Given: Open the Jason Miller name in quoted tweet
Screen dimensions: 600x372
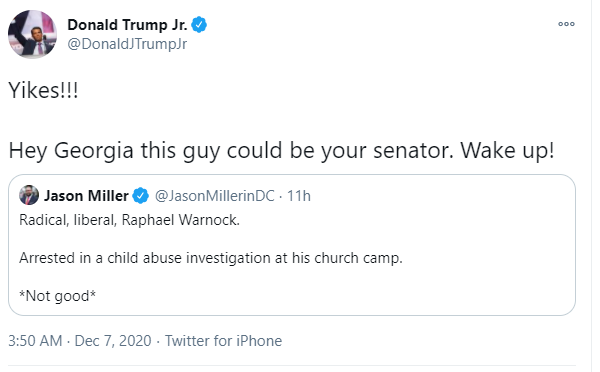Looking at the screenshot, I should click(x=86, y=196).
